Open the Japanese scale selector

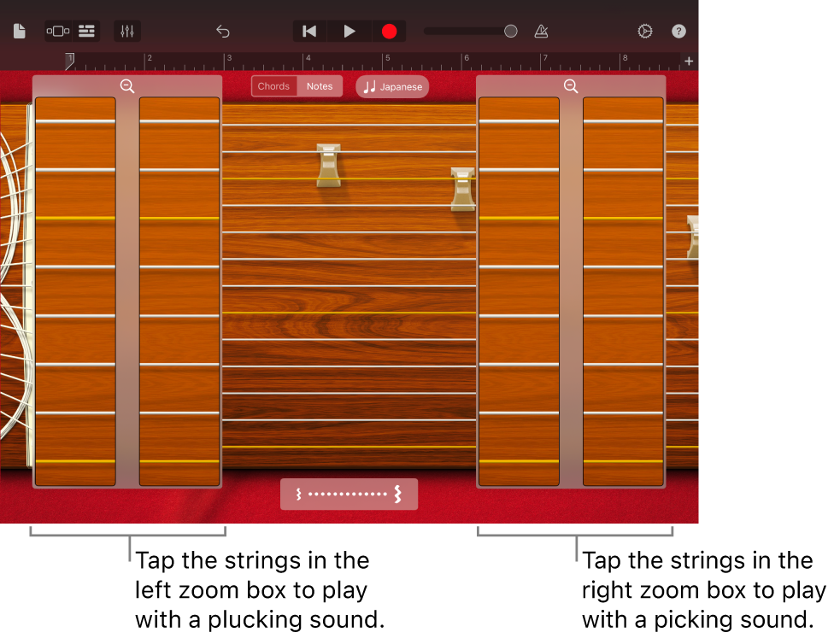click(391, 86)
